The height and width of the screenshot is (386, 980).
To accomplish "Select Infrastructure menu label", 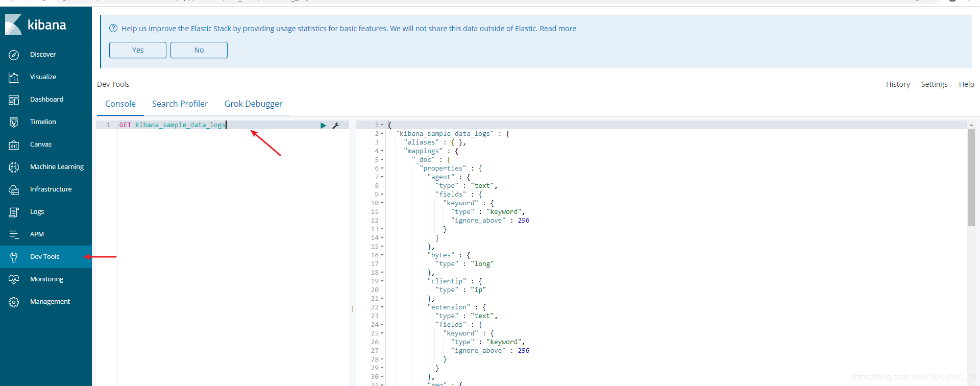I will (x=51, y=189).
